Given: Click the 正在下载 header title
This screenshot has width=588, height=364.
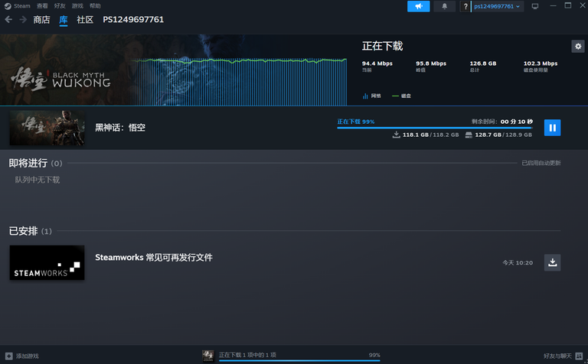Looking at the screenshot, I should pyautogui.click(x=382, y=46).
